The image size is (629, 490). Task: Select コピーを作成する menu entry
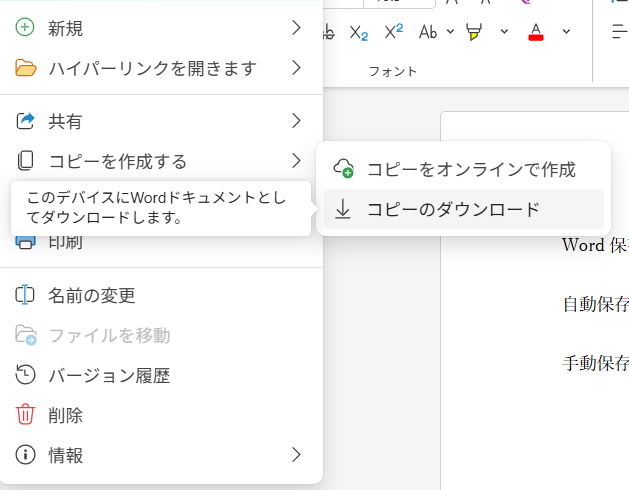[x=161, y=161]
